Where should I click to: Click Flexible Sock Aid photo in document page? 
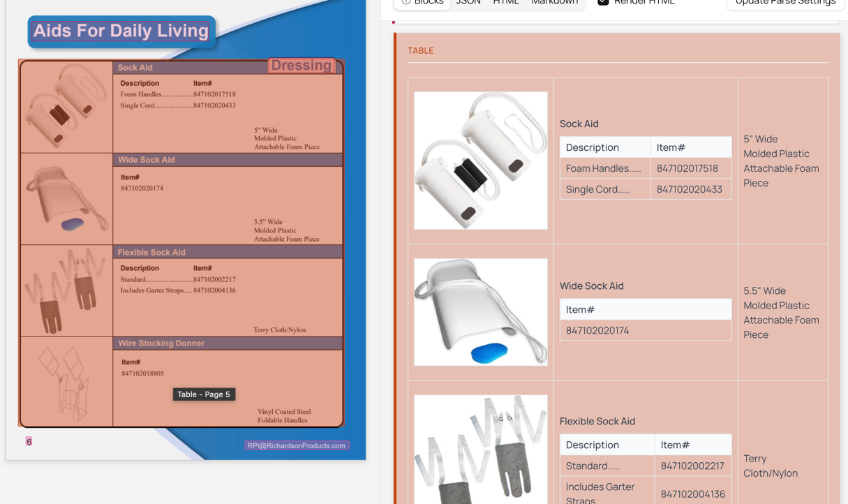pos(66,291)
